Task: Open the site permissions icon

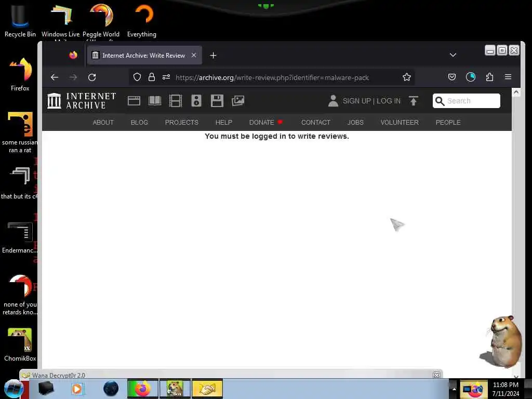Action: 166,77
